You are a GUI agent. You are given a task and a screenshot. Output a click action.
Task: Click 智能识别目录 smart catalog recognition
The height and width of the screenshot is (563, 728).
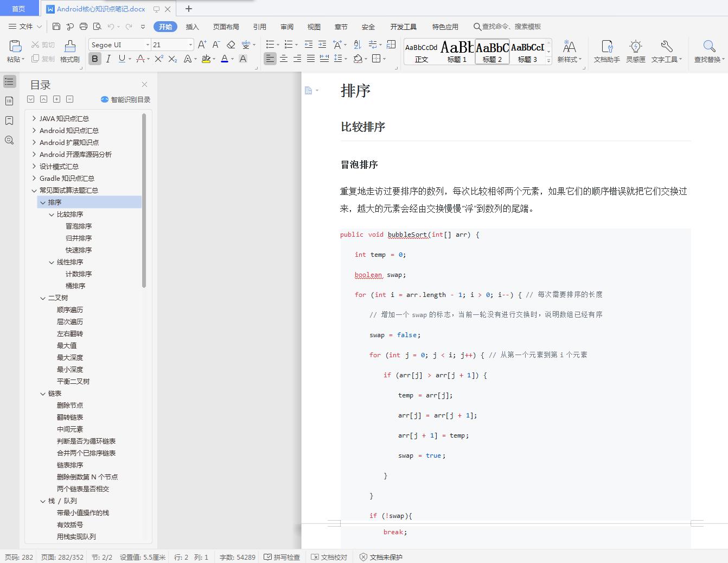click(x=125, y=99)
